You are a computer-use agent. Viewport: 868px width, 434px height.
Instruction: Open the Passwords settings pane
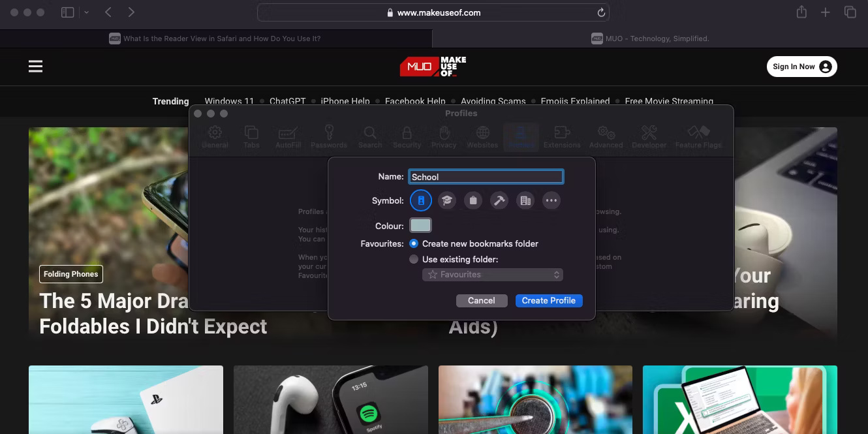(x=330, y=136)
